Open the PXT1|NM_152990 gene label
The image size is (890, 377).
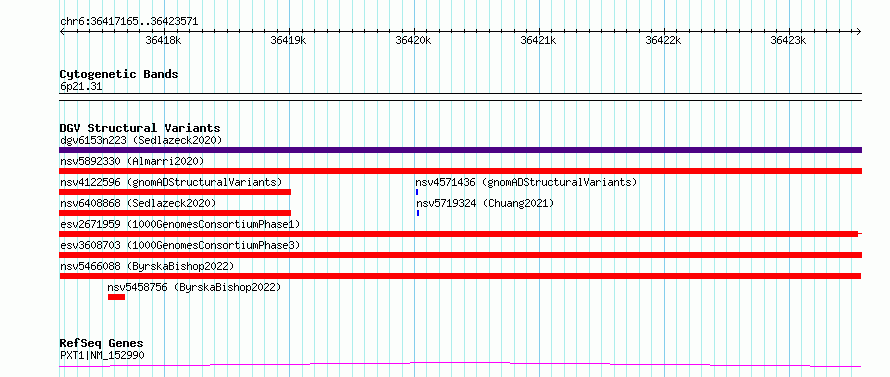pos(102,356)
